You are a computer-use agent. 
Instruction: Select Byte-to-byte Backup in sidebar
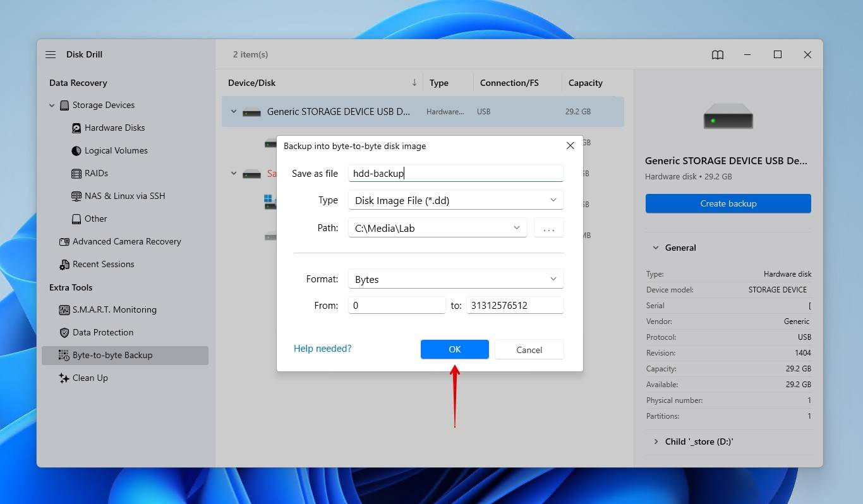click(112, 355)
